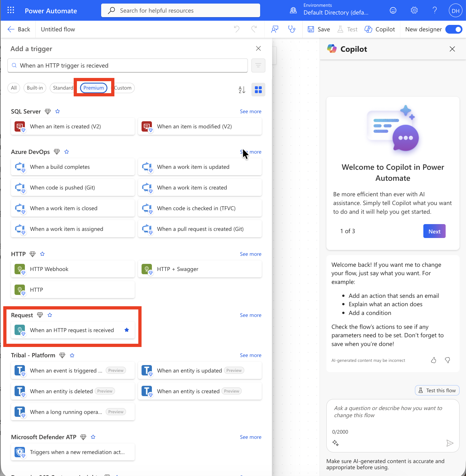Viewport: 466px width, 476px height.
Task: Expand See more for SQL Server
Action: click(250, 111)
